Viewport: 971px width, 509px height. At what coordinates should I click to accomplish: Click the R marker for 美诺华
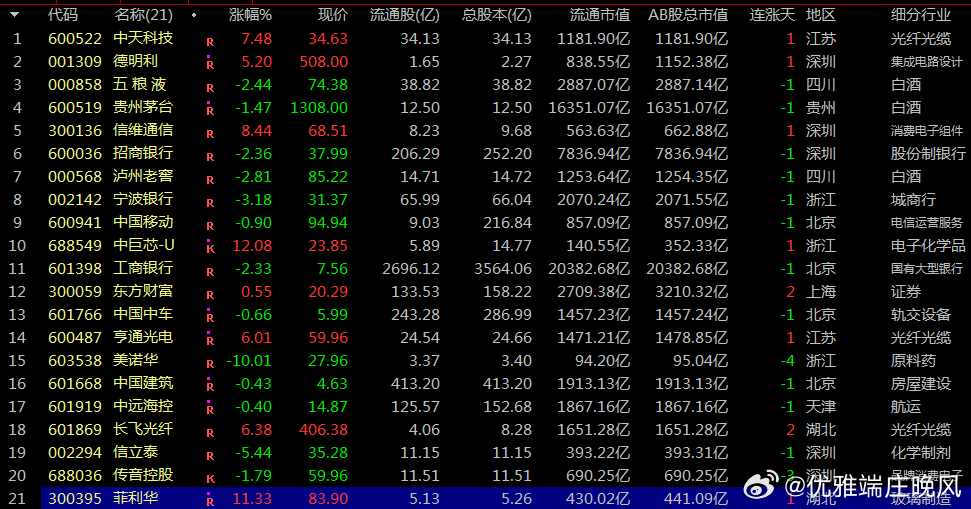(x=210, y=364)
